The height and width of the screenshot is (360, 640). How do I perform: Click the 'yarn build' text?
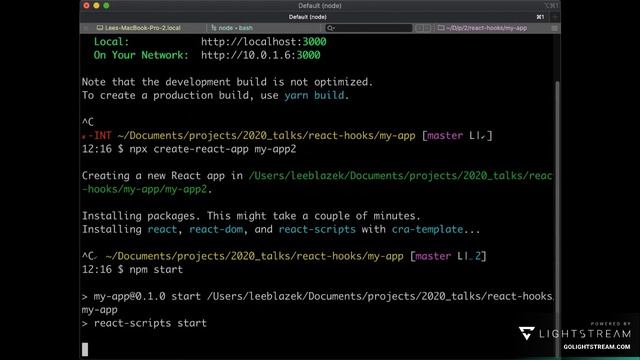click(x=314, y=95)
